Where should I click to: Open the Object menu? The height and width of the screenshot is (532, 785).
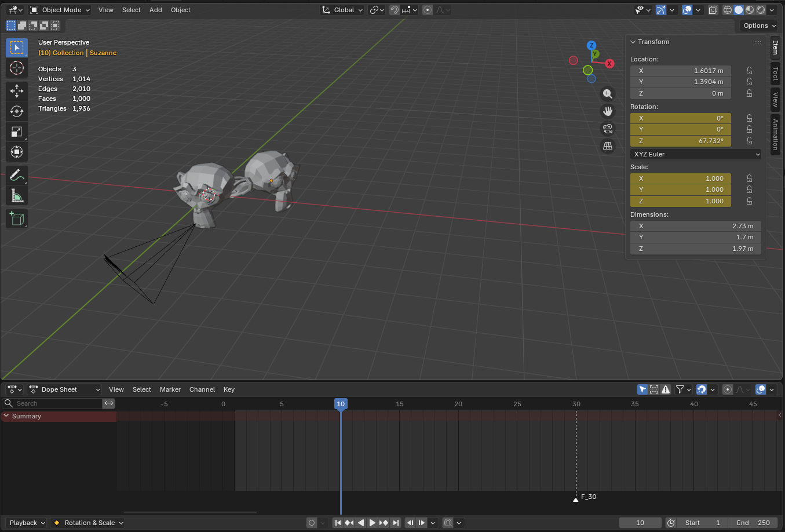[x=181, y=10]
